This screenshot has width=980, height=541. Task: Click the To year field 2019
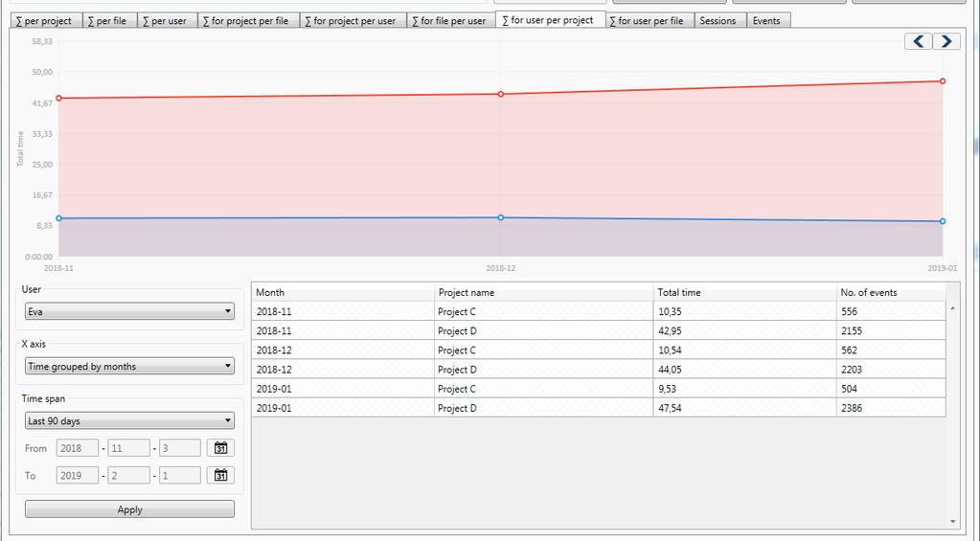tap(78, 475)
